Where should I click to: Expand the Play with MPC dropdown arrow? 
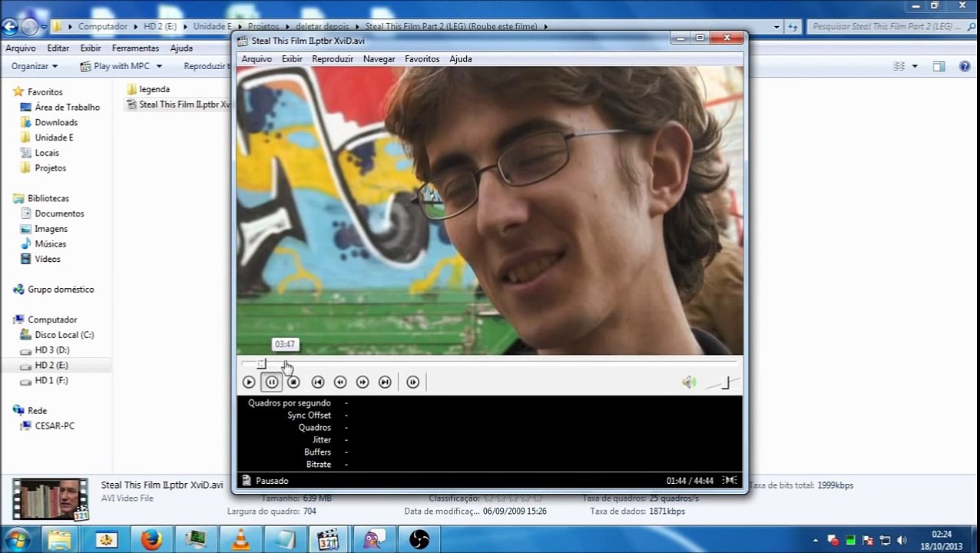[x=159, y=66]
